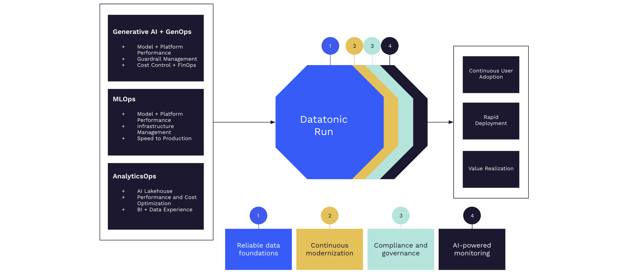
Task: Select the Compliance and governance box
Action: coord(401,249)
